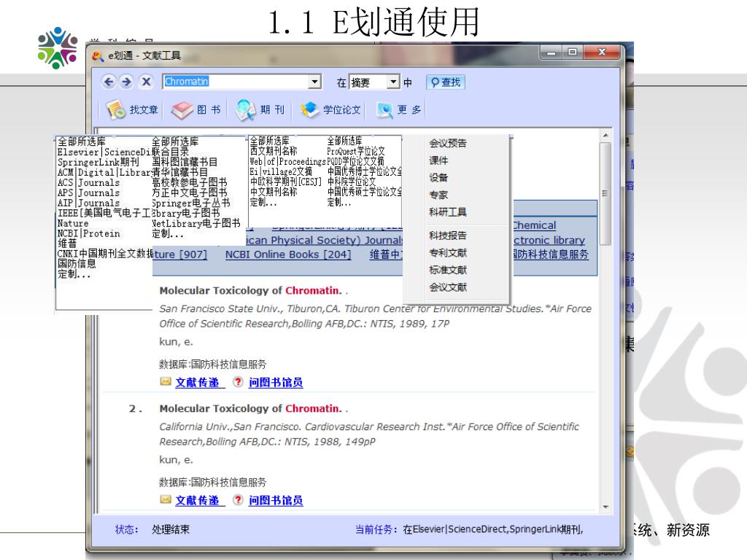Click the scrollbar down arrow in results pane
747x560 pixels.
click(605, 507)
